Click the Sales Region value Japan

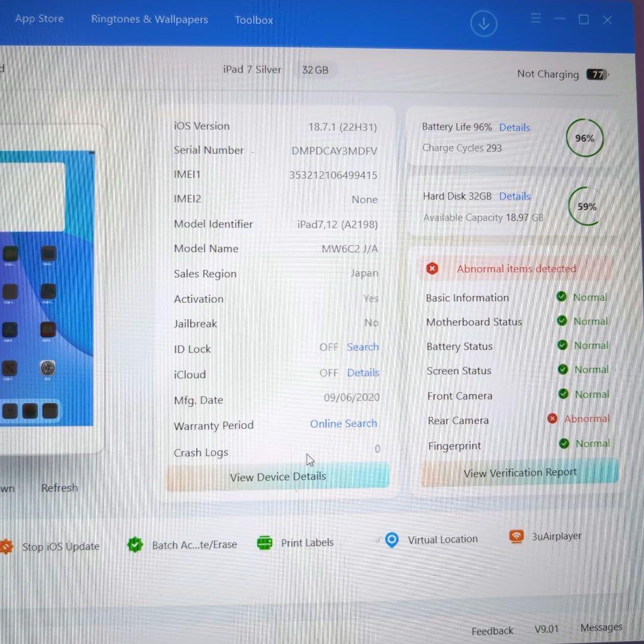pyautogui.click(x=364, y=273)
